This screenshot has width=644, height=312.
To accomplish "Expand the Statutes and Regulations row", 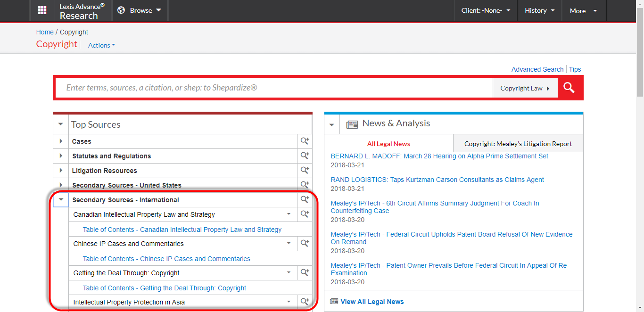I will (x=61, y=156).
